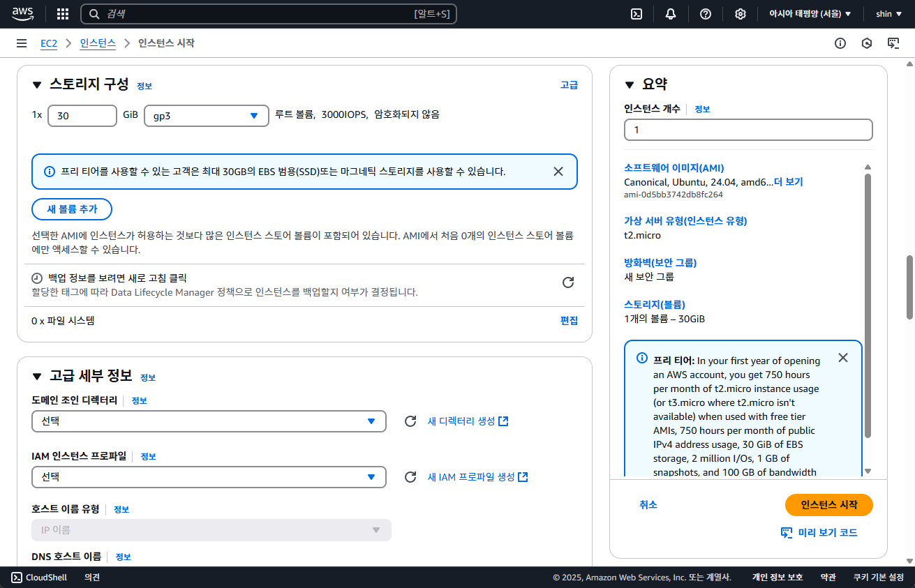Close the free tier summary info box
The height and width of the screenshot is (588, 915).
pyautogui.click(x=843, y=358)
